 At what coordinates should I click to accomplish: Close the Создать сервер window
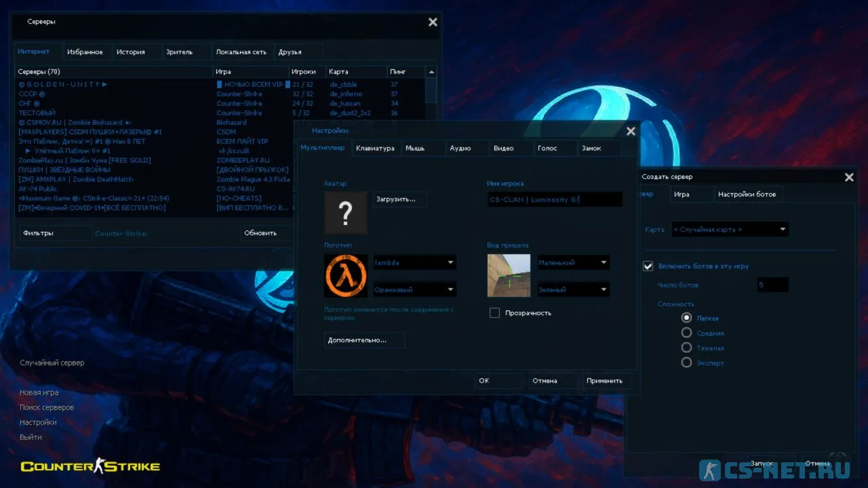coord(849,178)
